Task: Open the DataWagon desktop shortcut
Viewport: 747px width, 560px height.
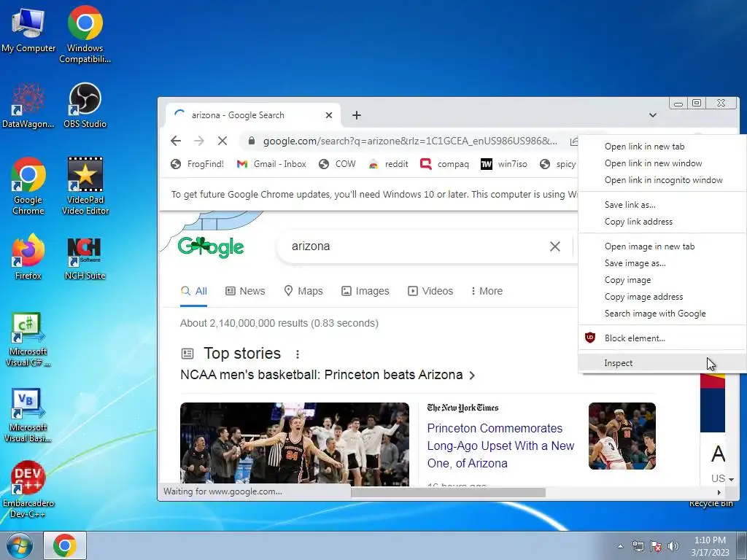Action: coord(28,106)
